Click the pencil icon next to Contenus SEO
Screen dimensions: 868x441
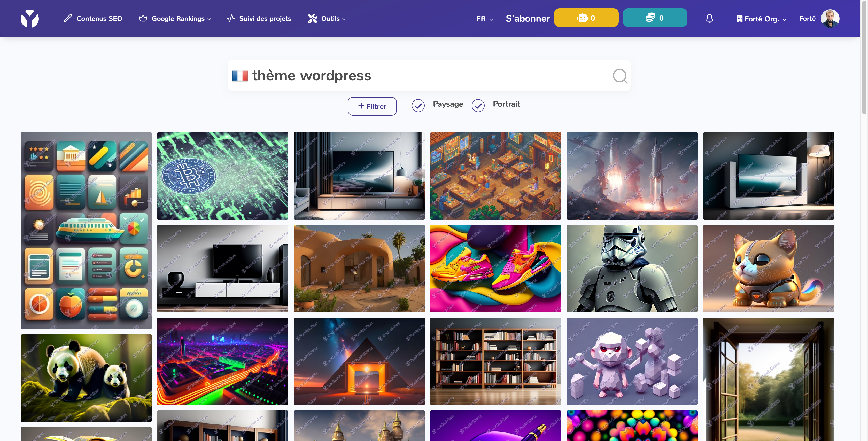(x=68, y=19)
